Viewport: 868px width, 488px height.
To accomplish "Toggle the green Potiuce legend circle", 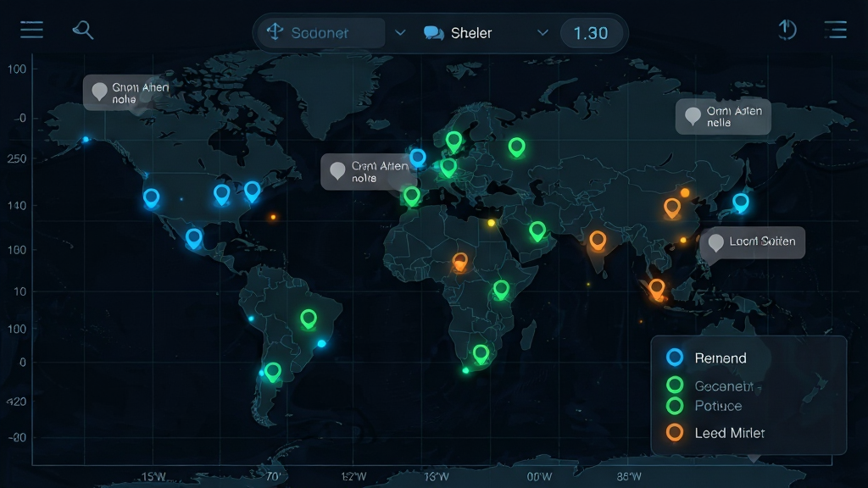I will click(675, 406).
